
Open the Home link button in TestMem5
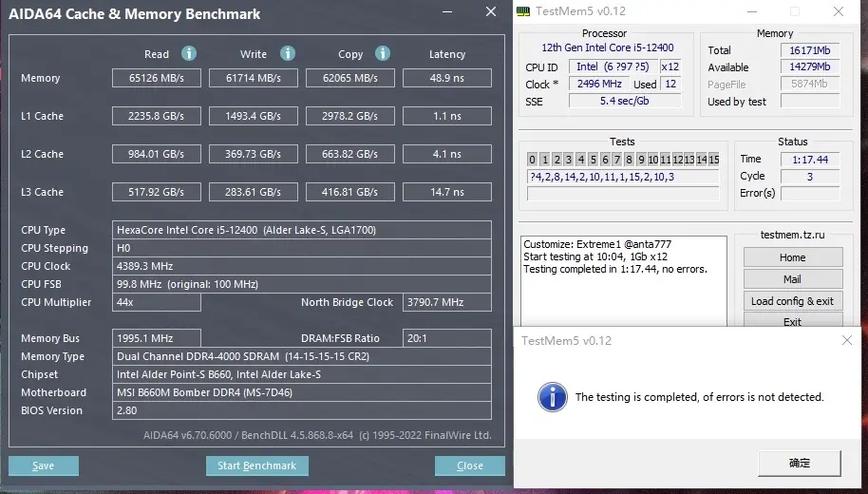coord(793,258)
